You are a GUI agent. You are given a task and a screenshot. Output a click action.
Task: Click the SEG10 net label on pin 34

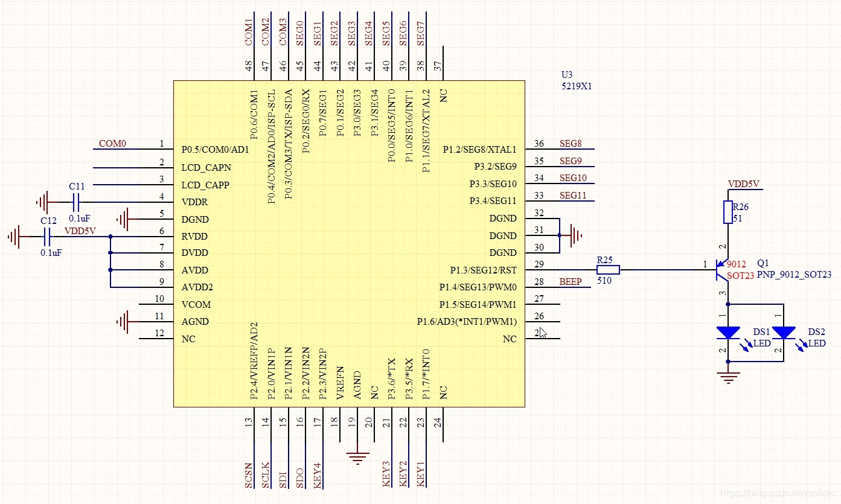pyautogui.click(x=573, y=178)
